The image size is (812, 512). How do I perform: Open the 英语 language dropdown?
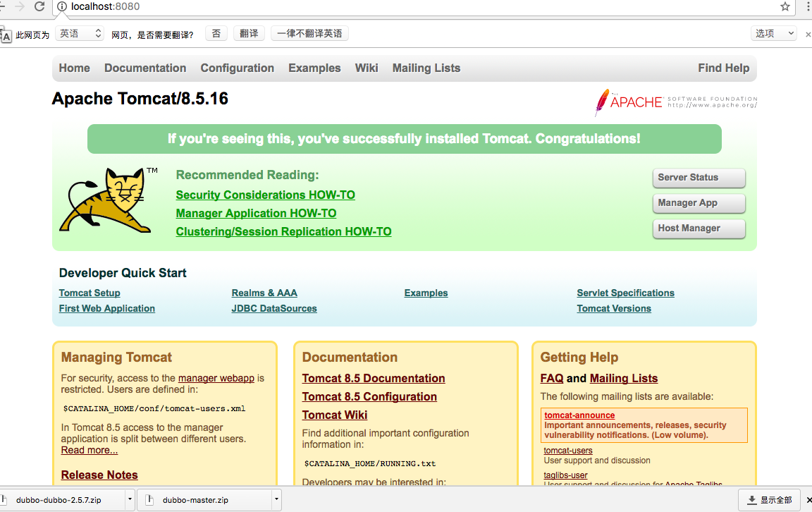coord(80,34)
